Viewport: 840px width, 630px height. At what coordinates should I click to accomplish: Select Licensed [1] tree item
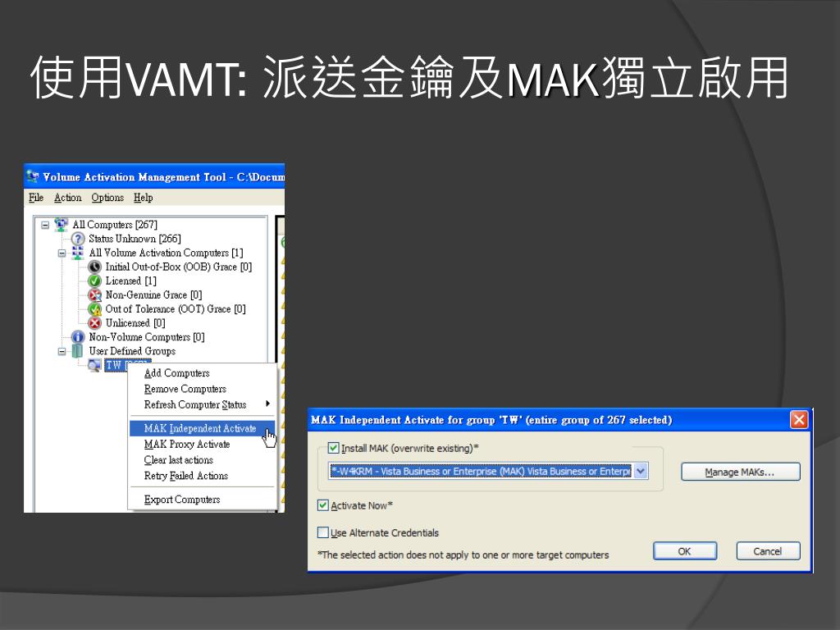pos(130,281)
